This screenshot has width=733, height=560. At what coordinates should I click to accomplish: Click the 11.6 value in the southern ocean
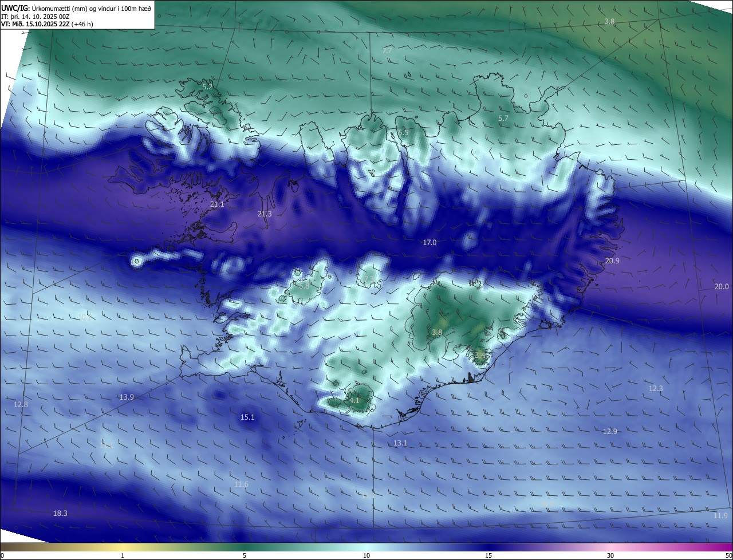click(242, 484)
